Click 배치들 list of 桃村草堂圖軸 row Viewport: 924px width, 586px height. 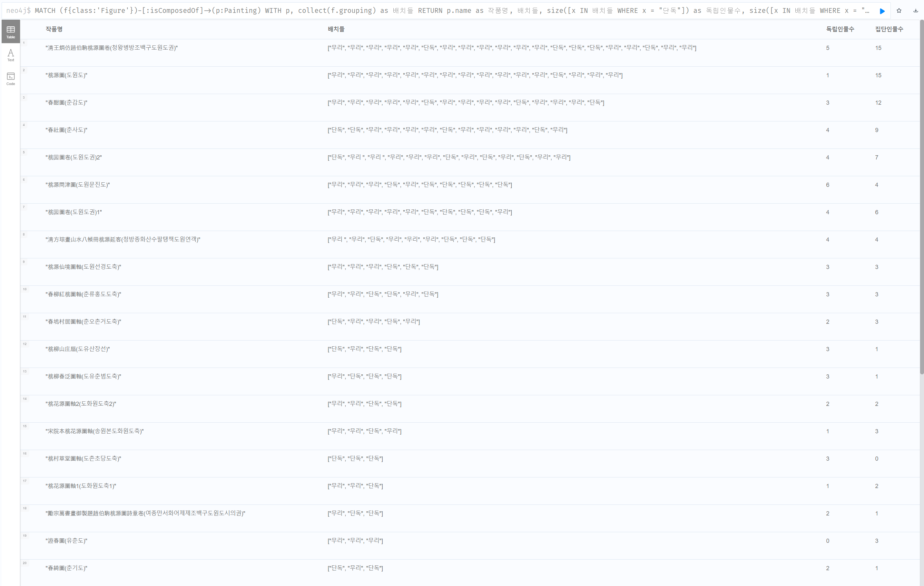[x=355, y=458]
